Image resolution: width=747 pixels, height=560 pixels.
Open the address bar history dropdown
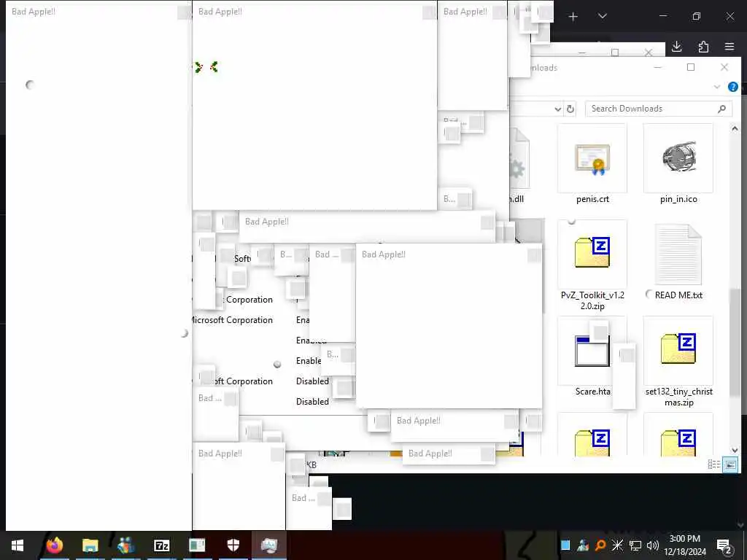(558, 109)
